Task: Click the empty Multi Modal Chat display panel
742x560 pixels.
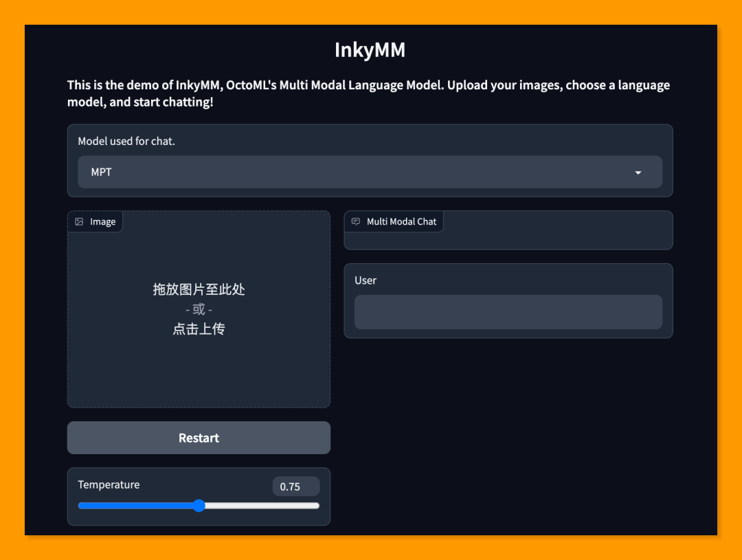Action: point(508,230)
